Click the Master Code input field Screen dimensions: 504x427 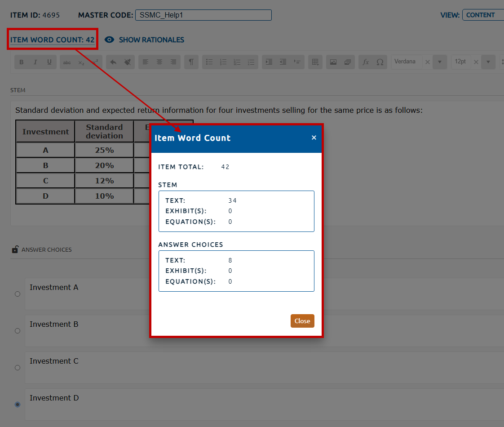click(203, 15)
